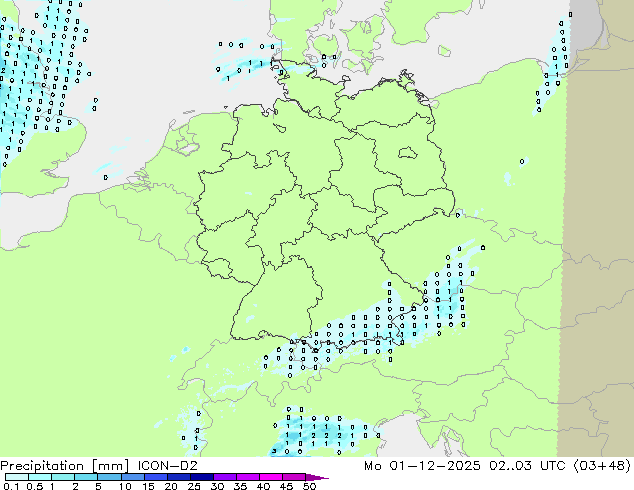Viewport: 634px width, 490px height.
Task: Click the 'ICON-D2' model label
Action: (167, 466)
